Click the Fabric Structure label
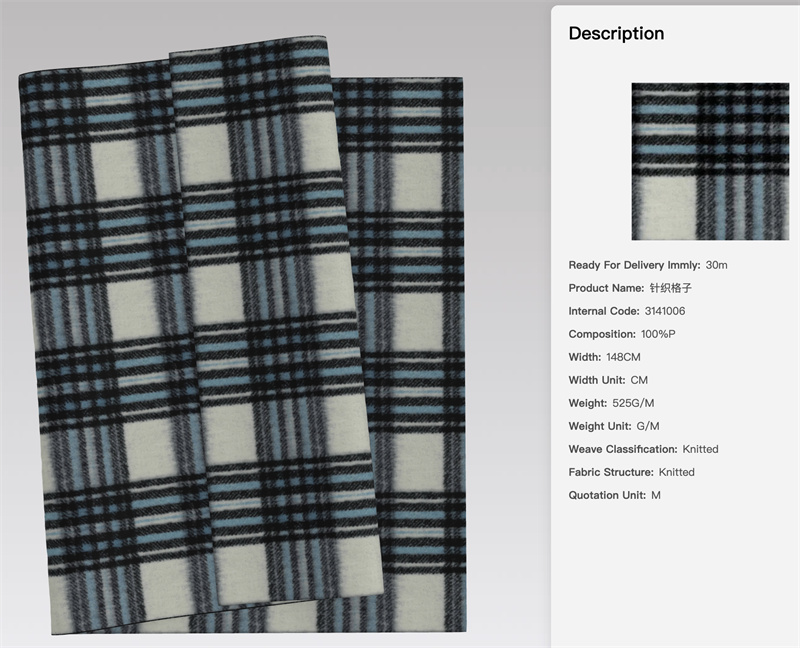 [x=611, y=472]
